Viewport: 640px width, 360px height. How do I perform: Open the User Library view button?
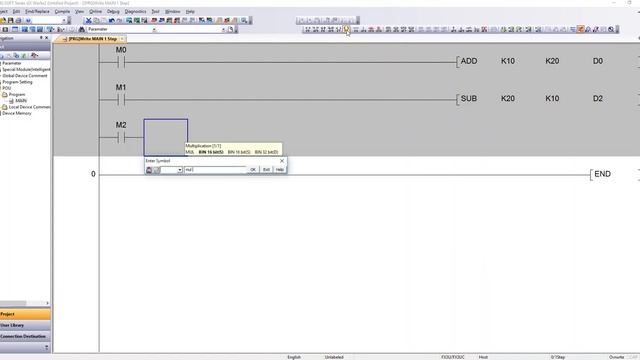click(x=25, y=325)
